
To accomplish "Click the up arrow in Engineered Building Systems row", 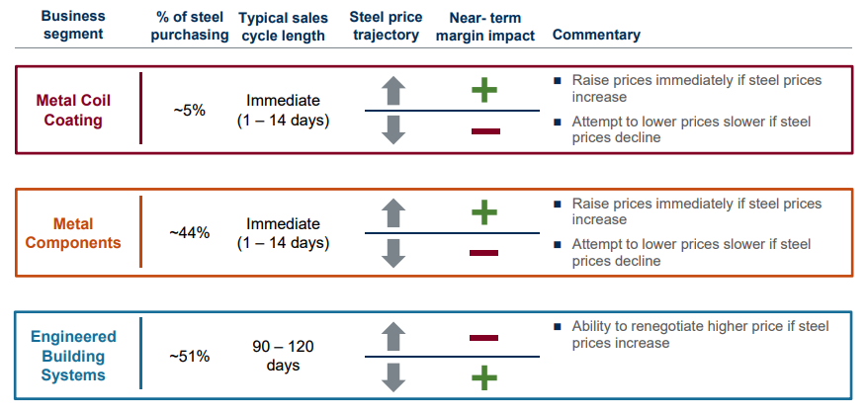I will (393, 337).
